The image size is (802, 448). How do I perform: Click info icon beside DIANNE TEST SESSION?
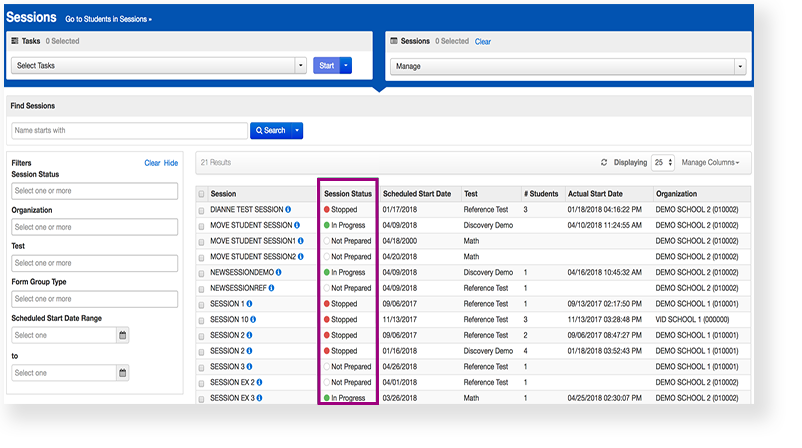coord(289,210)
